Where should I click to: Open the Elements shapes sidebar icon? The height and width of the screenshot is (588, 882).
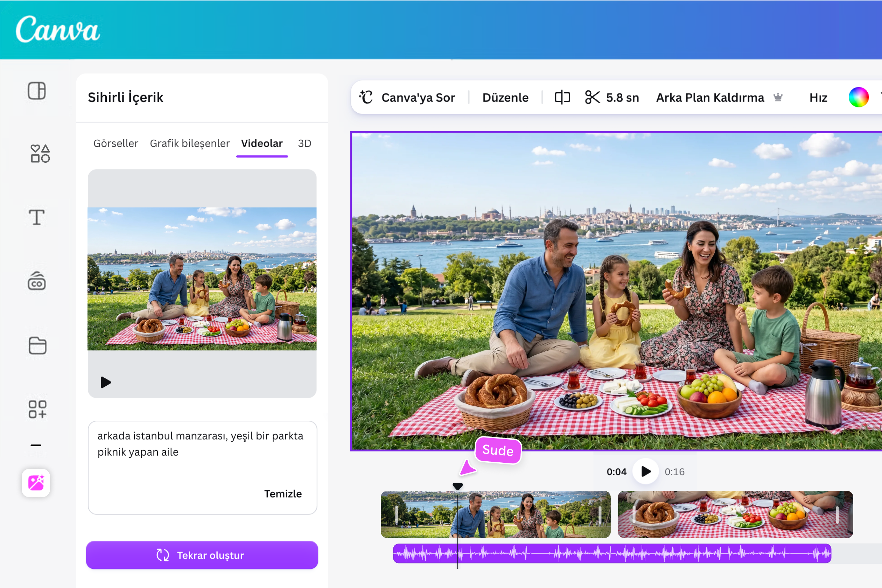[40, 154]
